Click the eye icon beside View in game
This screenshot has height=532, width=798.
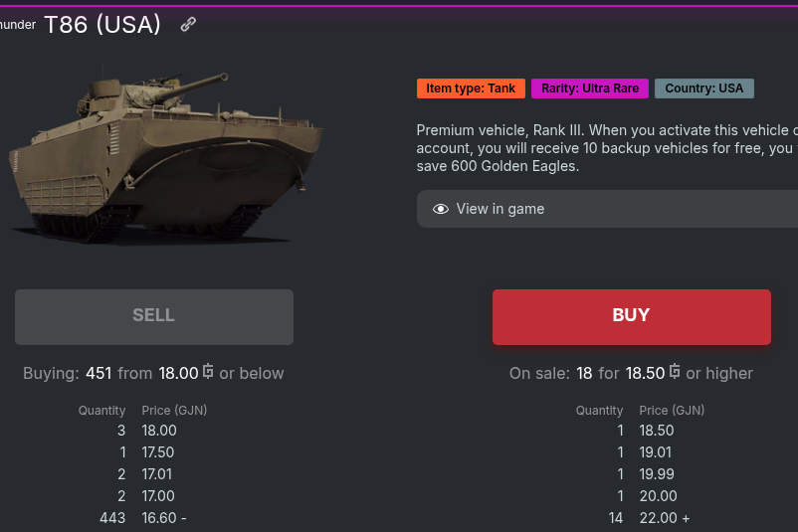[x=441, y=209]
